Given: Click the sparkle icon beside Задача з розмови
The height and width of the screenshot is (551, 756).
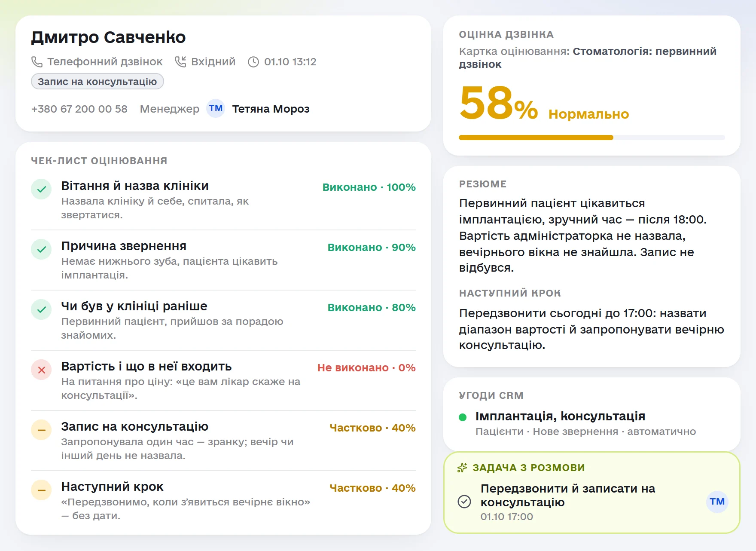Looking at the screenshot, I should pos(462,468).
